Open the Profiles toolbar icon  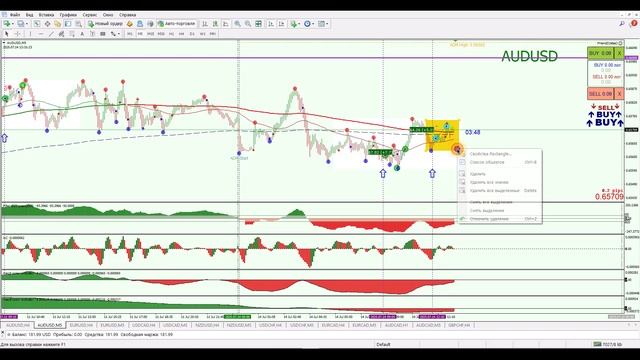click(x=20, y=24)
